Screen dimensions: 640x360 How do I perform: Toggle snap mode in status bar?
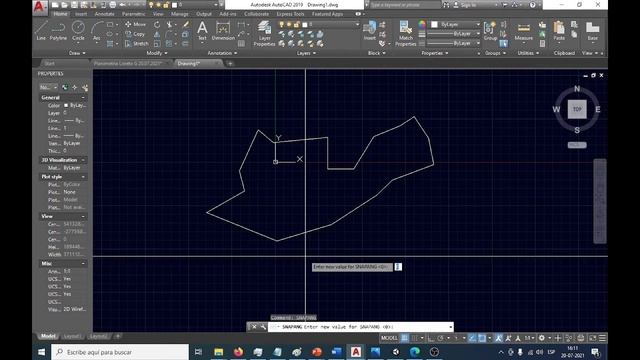415,338
